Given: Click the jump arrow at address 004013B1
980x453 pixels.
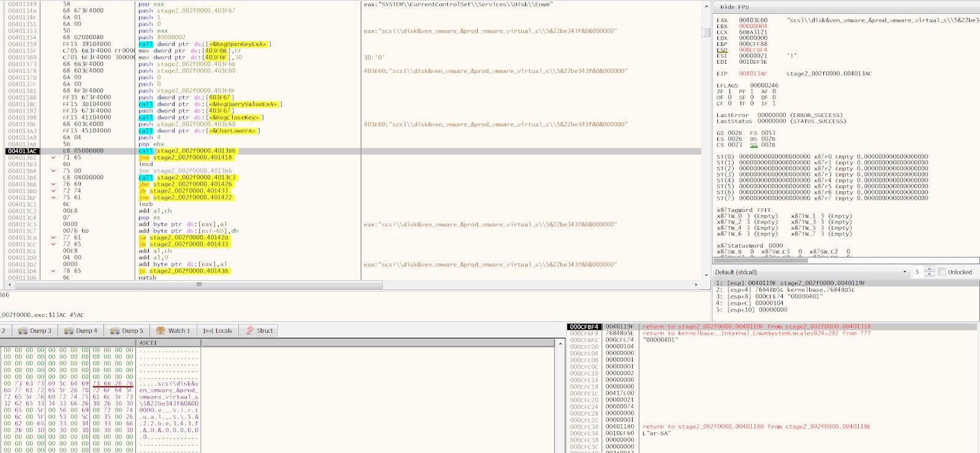Looking at the screenshot, I should [x=53, y=158].
